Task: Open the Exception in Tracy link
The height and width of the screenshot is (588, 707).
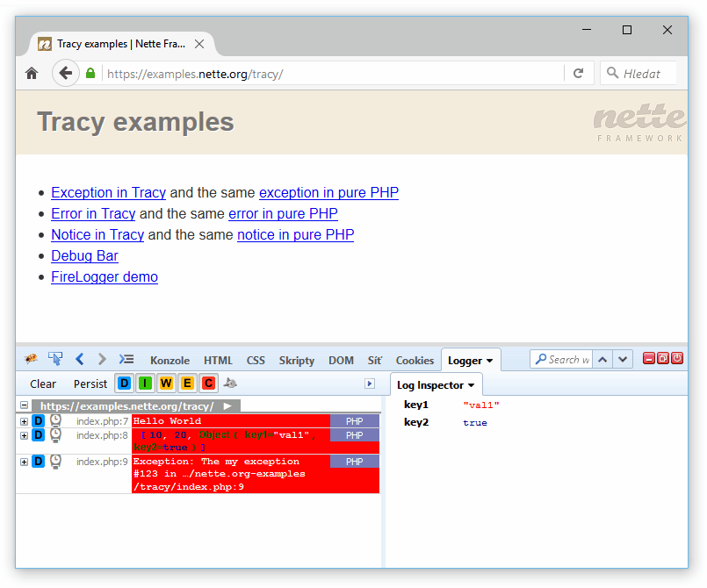Action: [x=109, y=192]
